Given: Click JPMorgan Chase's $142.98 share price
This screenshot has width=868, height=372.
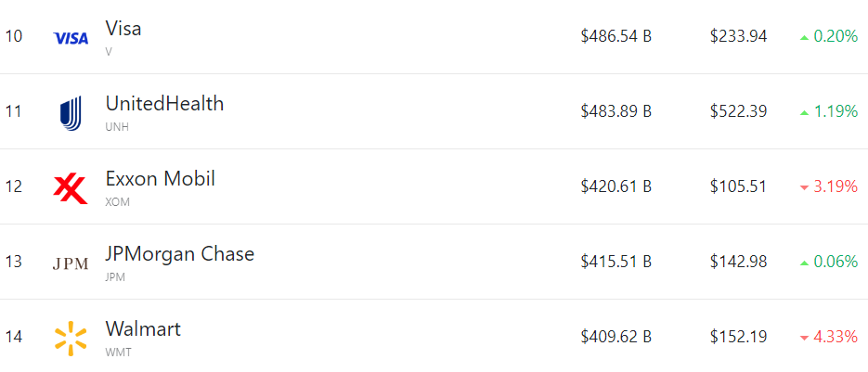Looking at the screenshot, I should (x=738, y=262).
